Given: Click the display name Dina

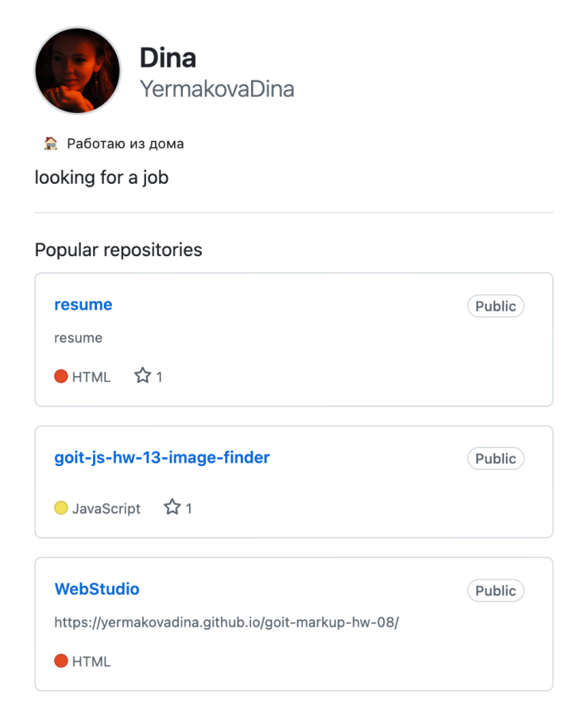Looking at the screenshot, I should (x=168, y=57).
